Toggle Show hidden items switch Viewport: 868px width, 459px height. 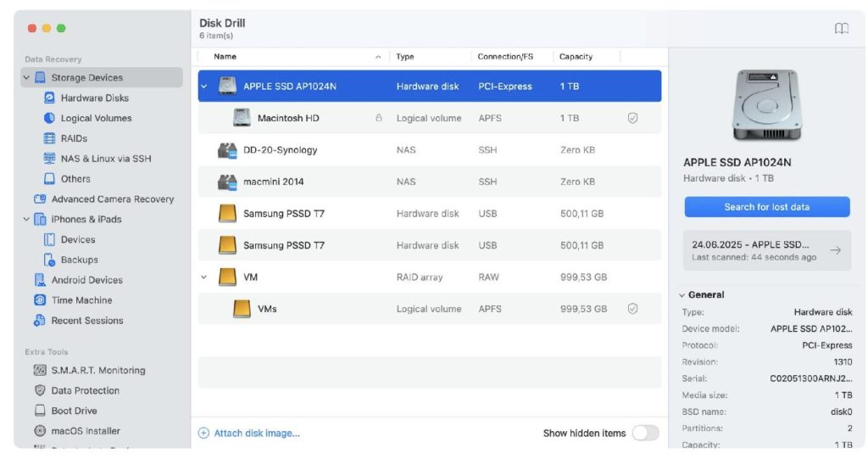[645, 433]
